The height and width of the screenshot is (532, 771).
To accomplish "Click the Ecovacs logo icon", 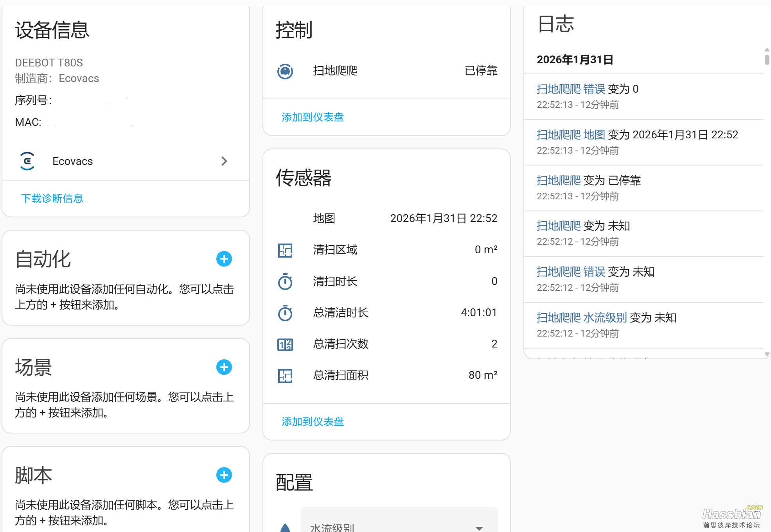I will point(27,161).
